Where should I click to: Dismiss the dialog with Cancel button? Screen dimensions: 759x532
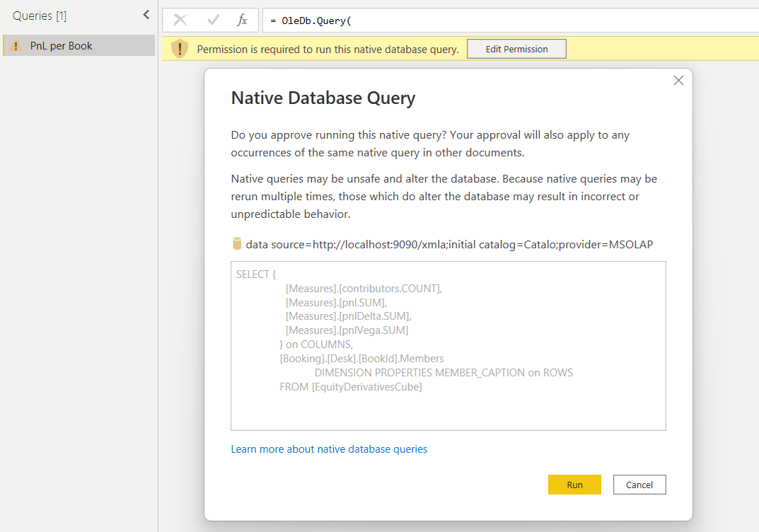tap(639, 485)
